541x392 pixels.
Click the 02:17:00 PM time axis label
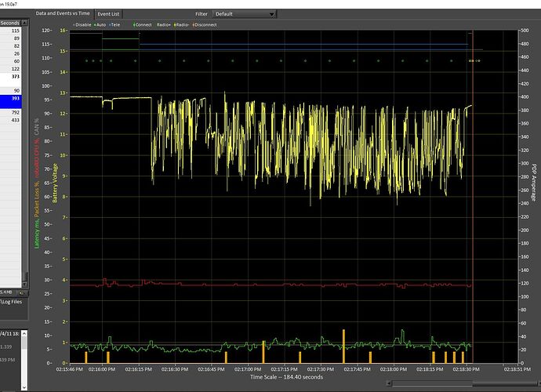pos(248,369)
